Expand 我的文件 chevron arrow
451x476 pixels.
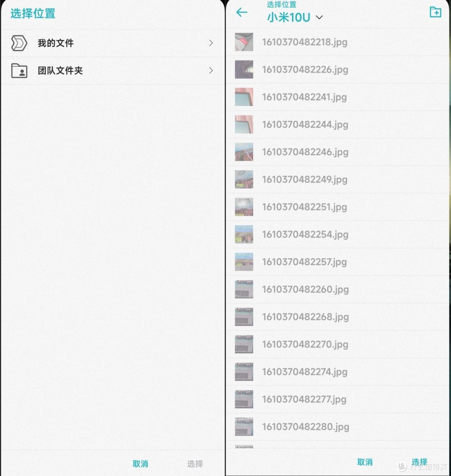point(211,43)
